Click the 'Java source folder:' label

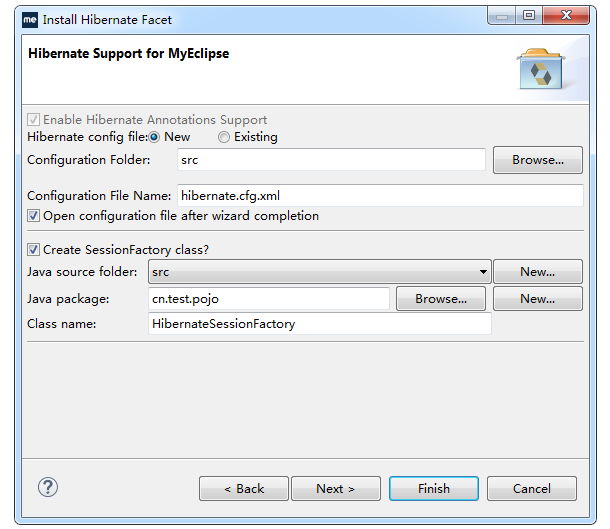(x=82, y=272)
